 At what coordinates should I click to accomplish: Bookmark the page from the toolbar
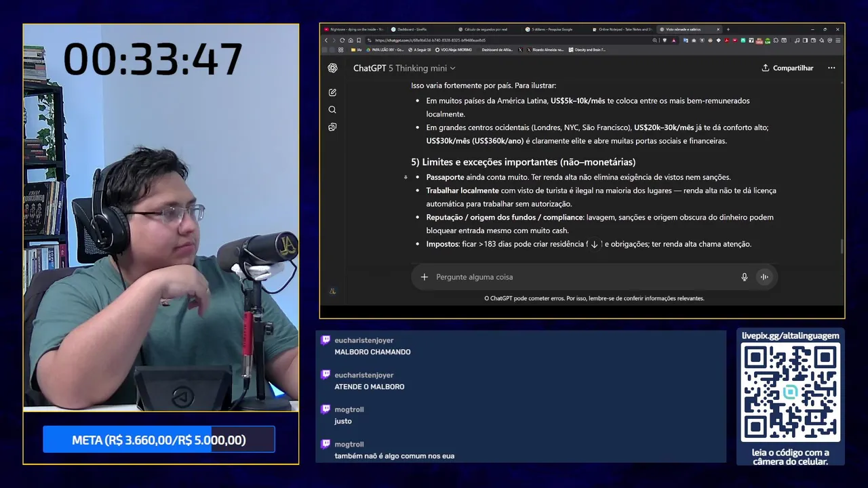pos(359,40)
